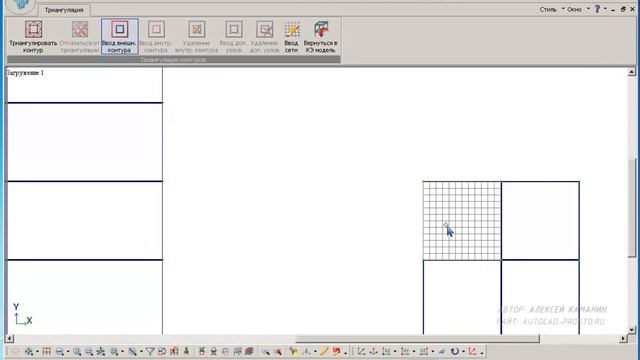Expand the dropdown next to node selection icon
The height and width of the screenshot is (360, 640).
[x=37, y=351]
